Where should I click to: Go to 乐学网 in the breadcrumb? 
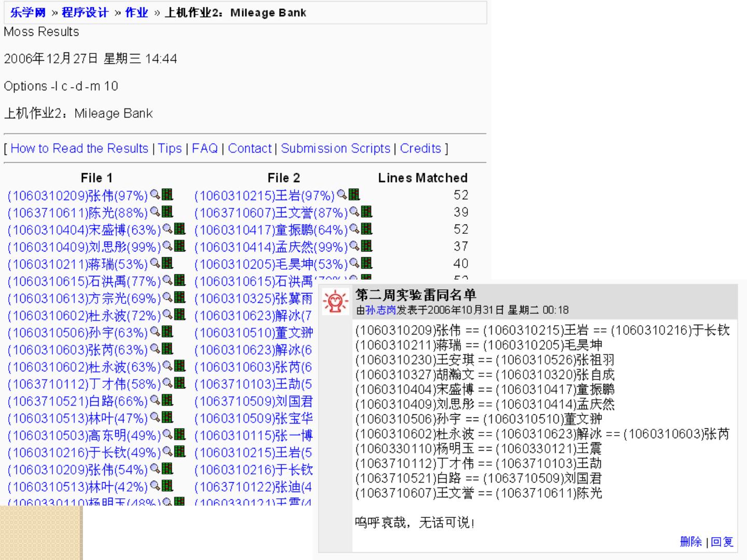tap(28, 12)
